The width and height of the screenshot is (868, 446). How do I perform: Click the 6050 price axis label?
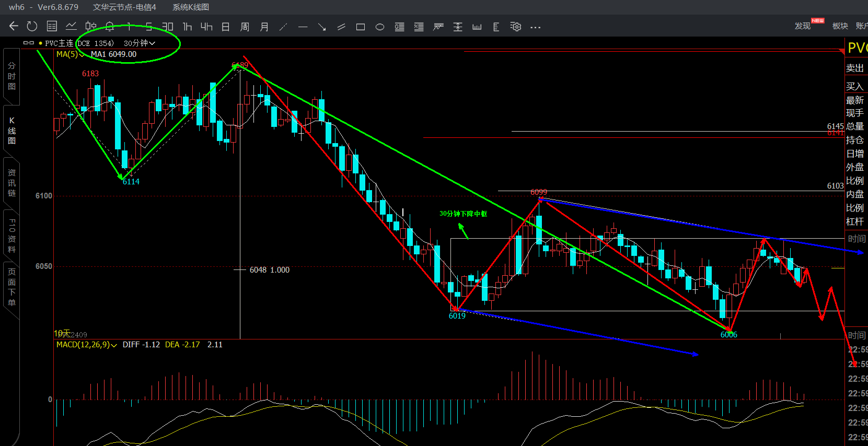click(44, 266)
